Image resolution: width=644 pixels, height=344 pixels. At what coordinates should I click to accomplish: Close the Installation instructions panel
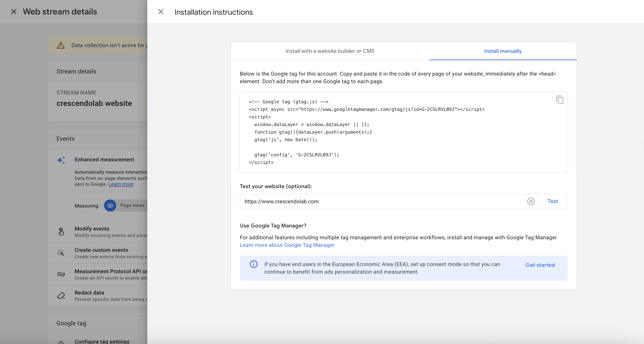tap(161, 12)
